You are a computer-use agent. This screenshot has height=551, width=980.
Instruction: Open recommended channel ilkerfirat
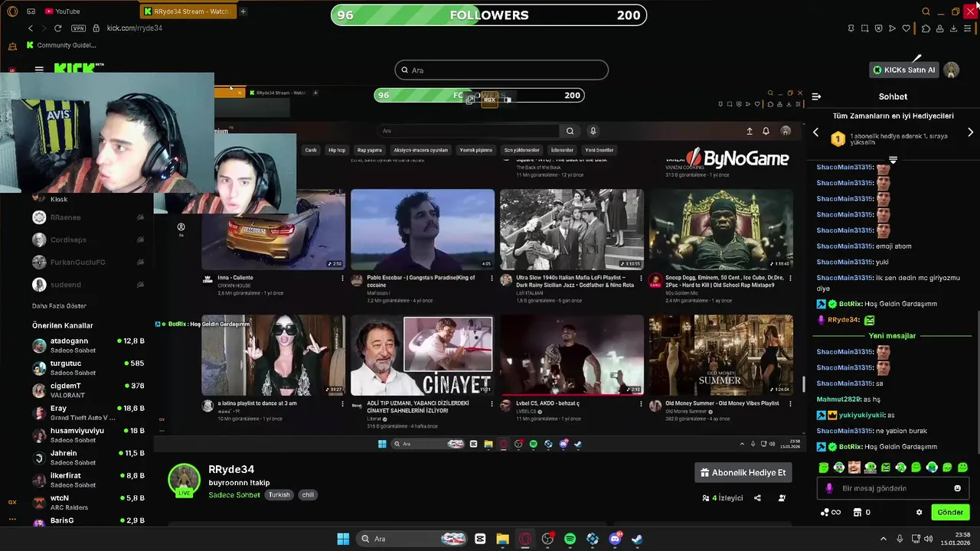tap(88, 480)
